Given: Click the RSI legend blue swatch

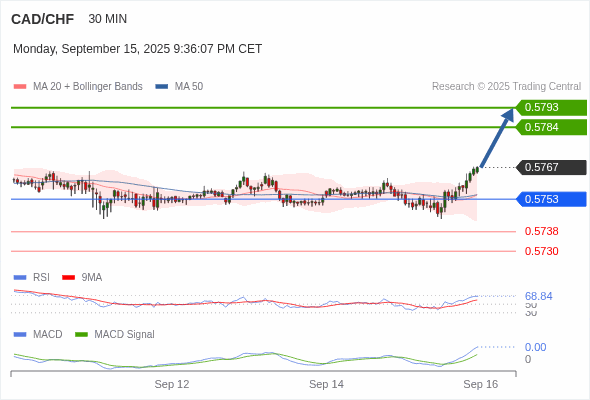Looking at the screenshot, I should point(20,278).
